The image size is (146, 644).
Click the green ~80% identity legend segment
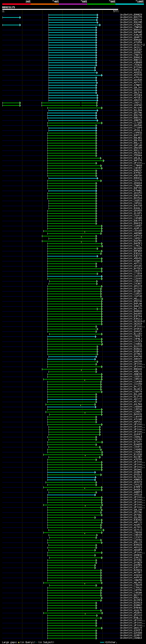101,4
